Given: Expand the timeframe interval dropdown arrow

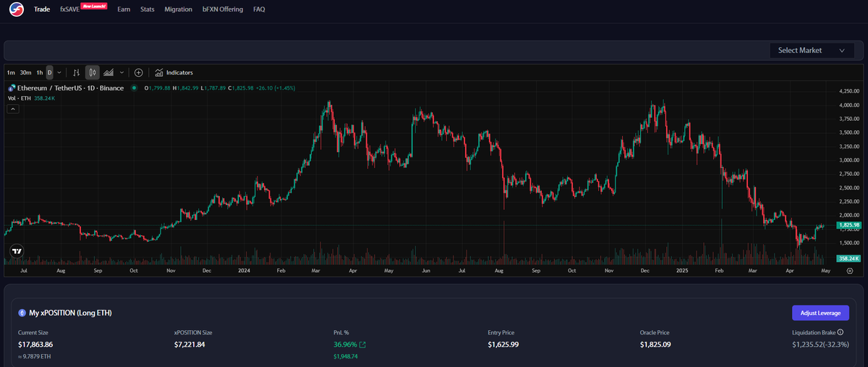Looking at the screenshot, I should click(x=59, y=72).
